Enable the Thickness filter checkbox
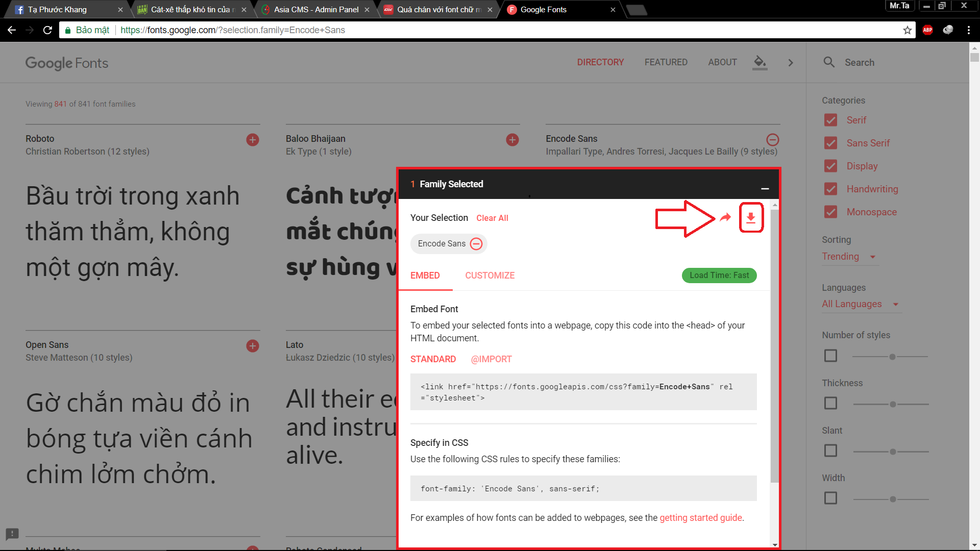 830,403
